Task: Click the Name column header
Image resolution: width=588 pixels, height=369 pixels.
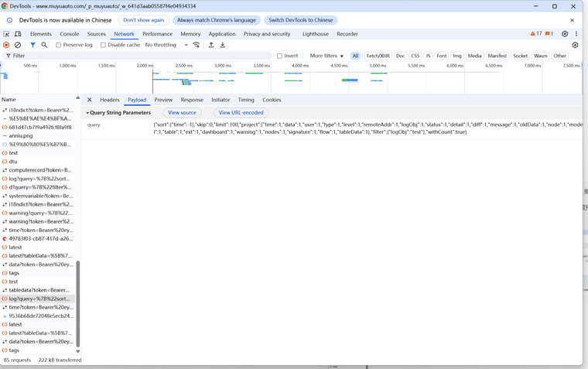Action: point(37,100)
